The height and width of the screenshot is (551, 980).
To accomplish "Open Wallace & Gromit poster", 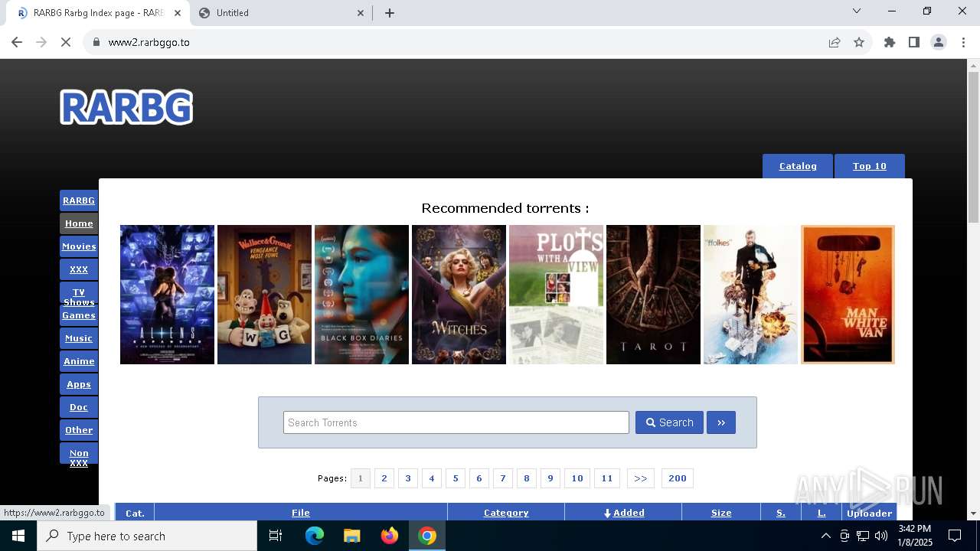I will tap(264, 295).
